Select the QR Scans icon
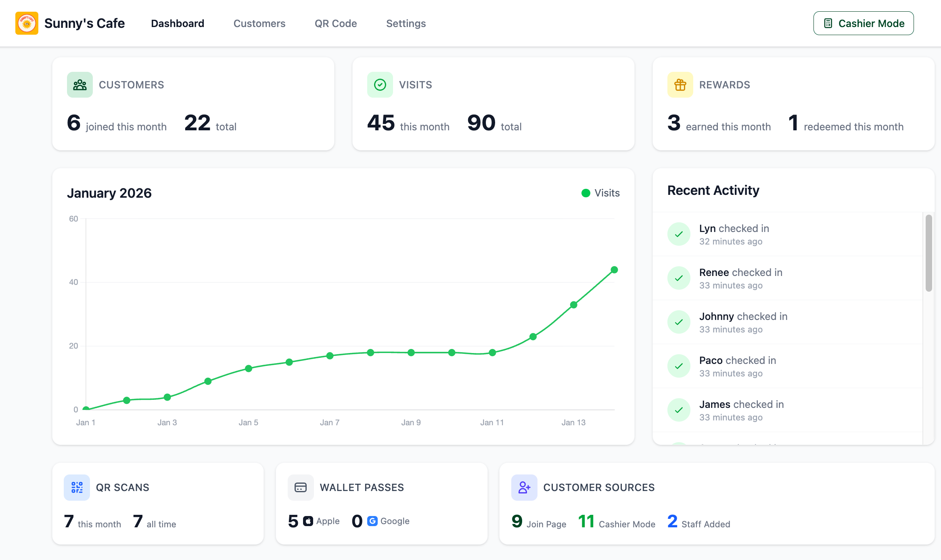Screen dimensions: 941x560 click(x=77, y=487)
